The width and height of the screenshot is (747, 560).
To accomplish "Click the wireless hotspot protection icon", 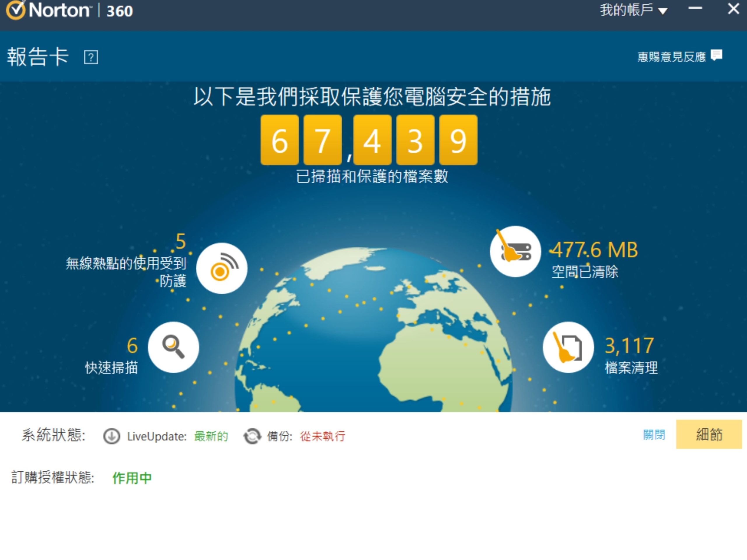I will 221,268.
